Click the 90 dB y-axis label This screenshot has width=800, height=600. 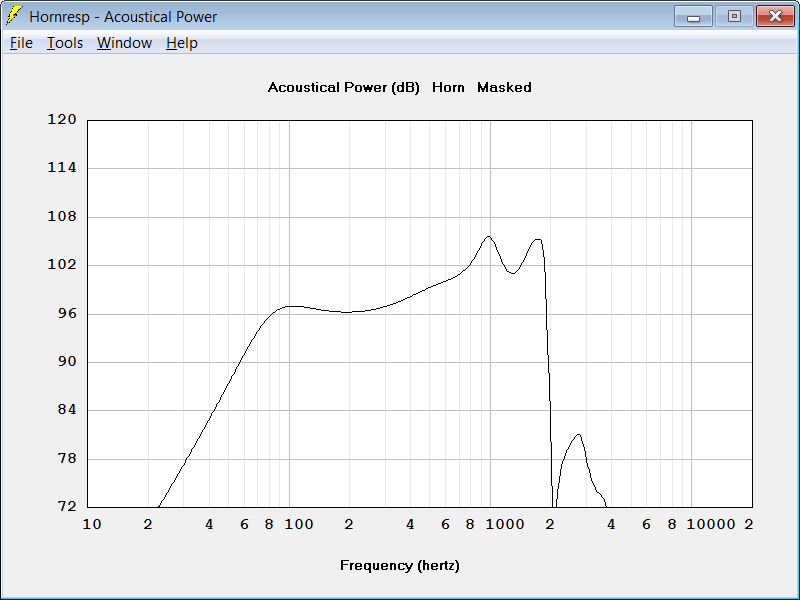click(67, 361)
